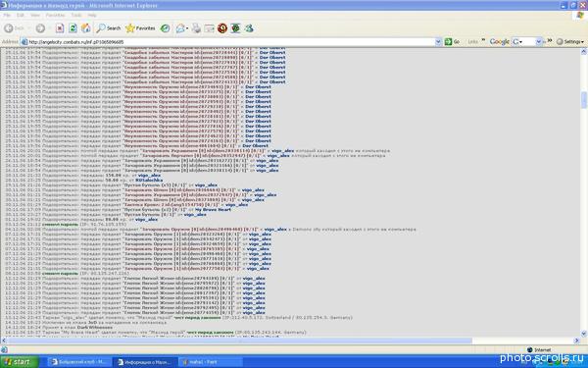Go to the Home page icon
588x368 pixels.
(x=86, y=28)
